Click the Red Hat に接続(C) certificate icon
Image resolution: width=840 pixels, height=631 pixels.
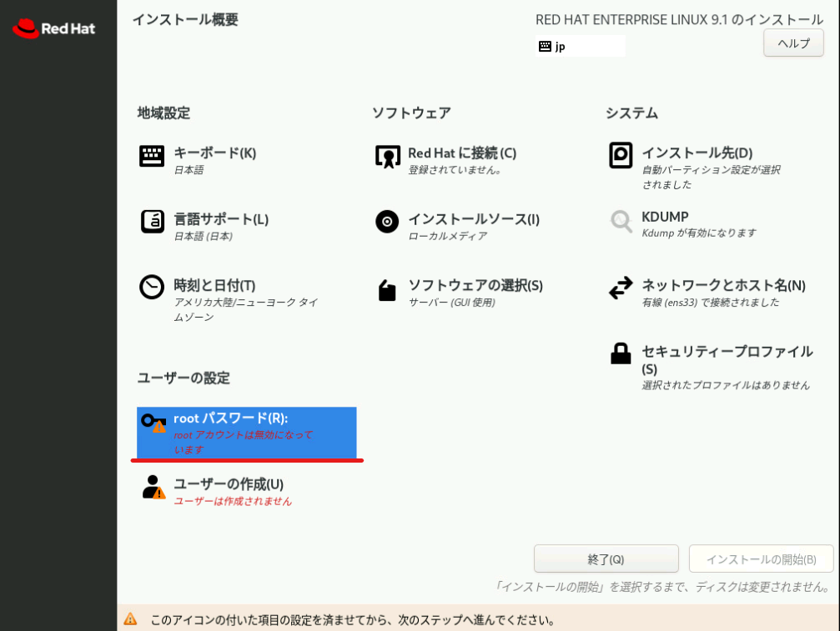click(x=387, y=156)
